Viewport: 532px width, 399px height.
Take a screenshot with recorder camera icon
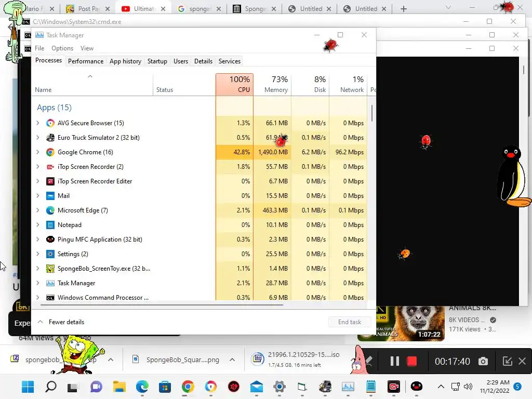[x=483, y=362]
